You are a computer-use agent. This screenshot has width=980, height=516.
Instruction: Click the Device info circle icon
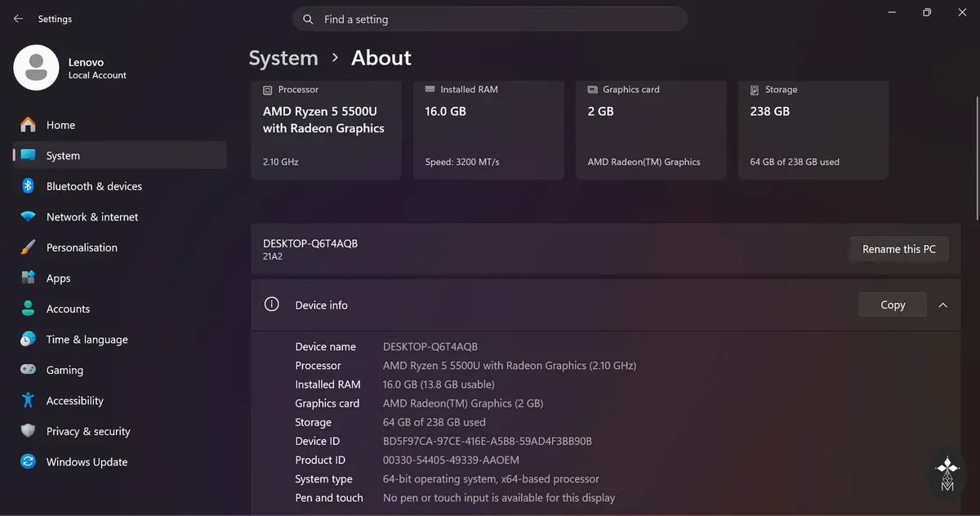(x=272, y=305)
